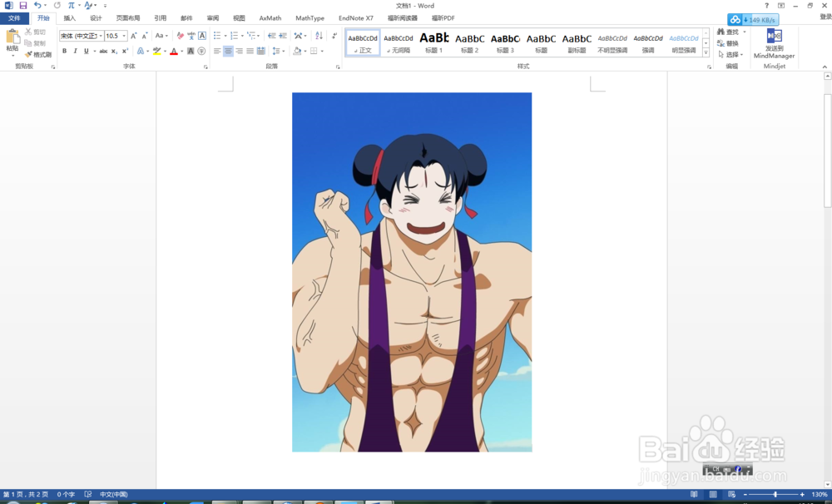
Task: Switch to the EndNote X7 tab
Action: pyautogui.click(x=356, y=18)
